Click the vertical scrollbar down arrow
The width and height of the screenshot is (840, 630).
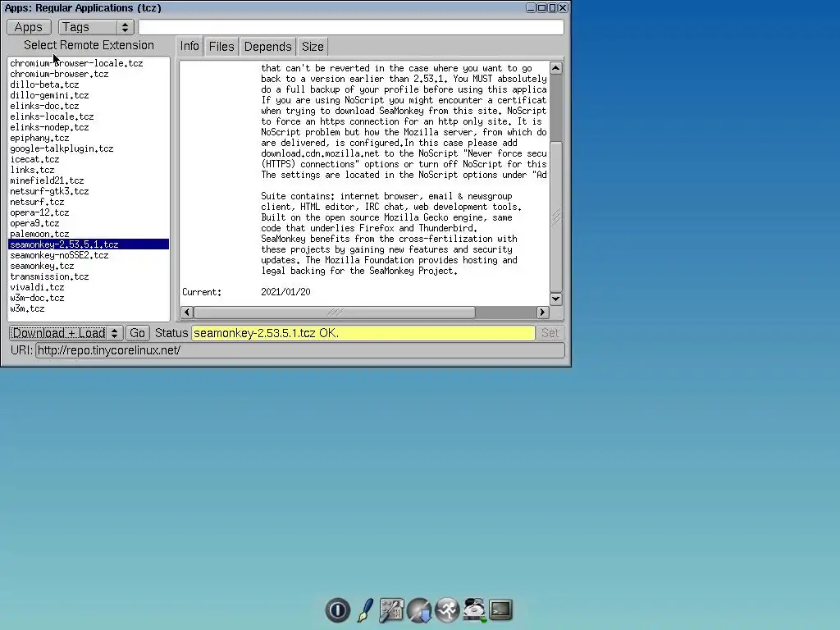(x=556, y=299)
